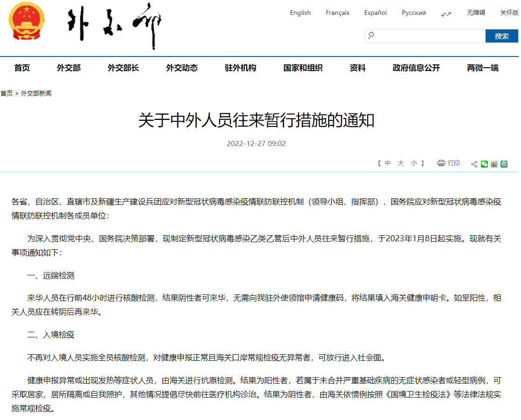Viewport: 521px width, 420px height.
Task: Click the national emblem logo
Action: pyautogui.click(x=27, y=22)
